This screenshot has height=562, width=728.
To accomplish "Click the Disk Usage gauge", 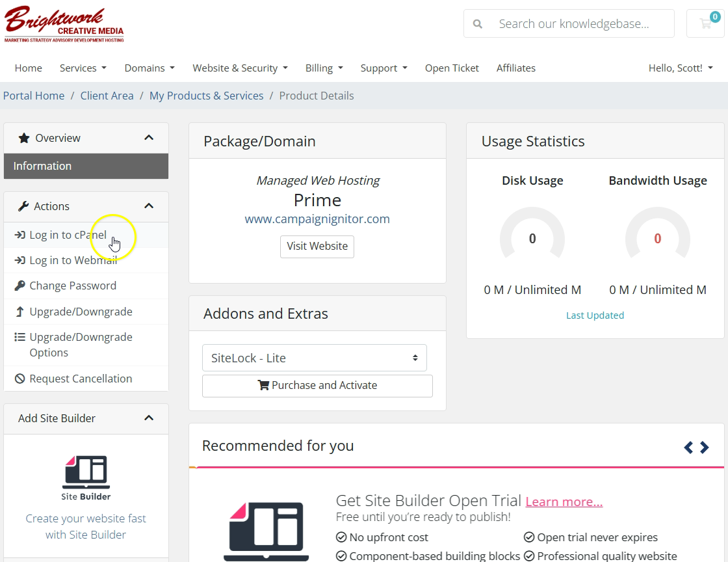I will coord(532,233).
